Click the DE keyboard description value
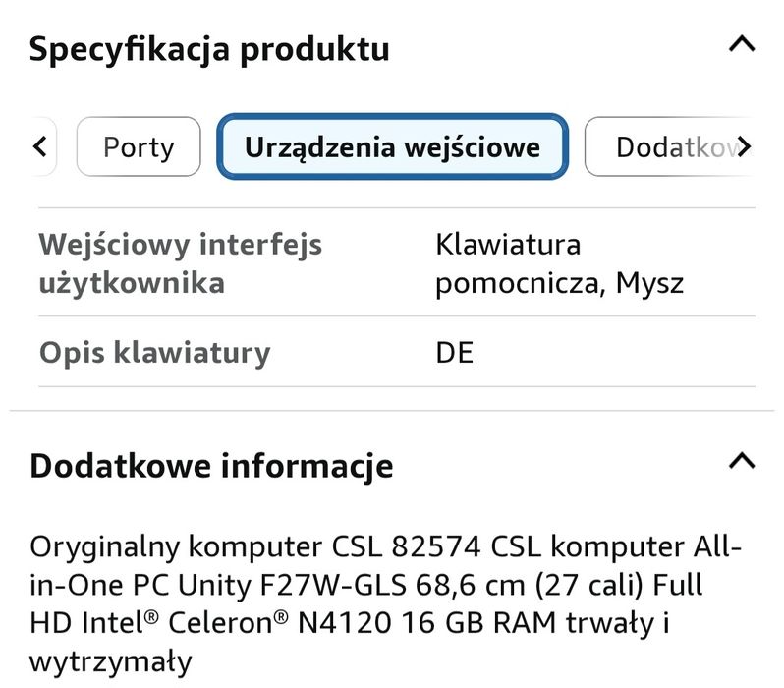 click(454, 353)
